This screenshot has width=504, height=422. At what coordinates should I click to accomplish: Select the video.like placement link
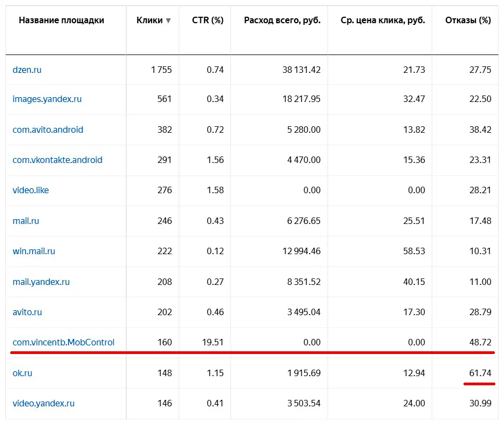point(31,190)
